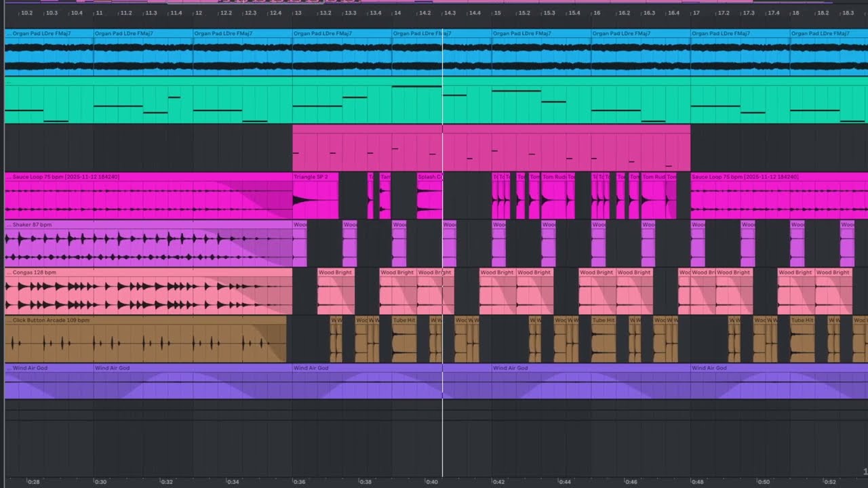Click the 0:36 mark on the time ruler
868x488 pixels.
tap(299, 482)
